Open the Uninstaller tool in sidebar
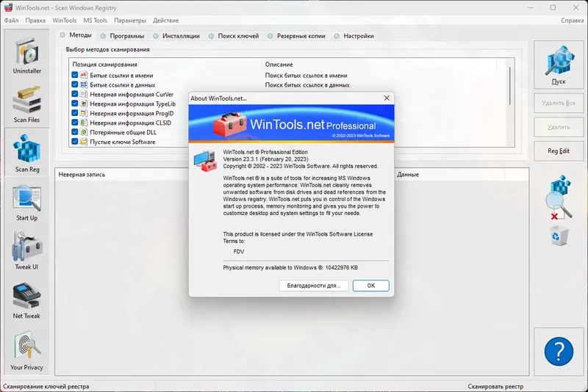The width and height of the screenshot is (588, 392). click(x=26, y=54)
